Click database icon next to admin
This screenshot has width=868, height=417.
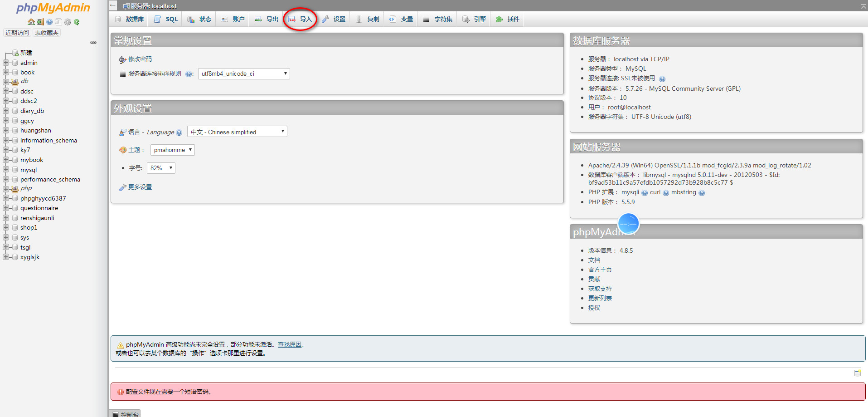pos(15,63)
